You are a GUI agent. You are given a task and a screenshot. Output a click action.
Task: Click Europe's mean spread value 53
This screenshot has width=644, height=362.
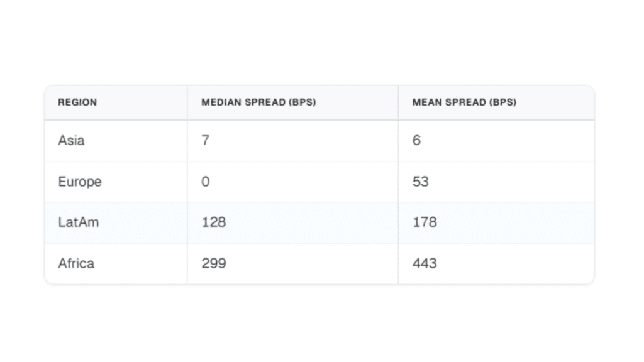point(420,182)
